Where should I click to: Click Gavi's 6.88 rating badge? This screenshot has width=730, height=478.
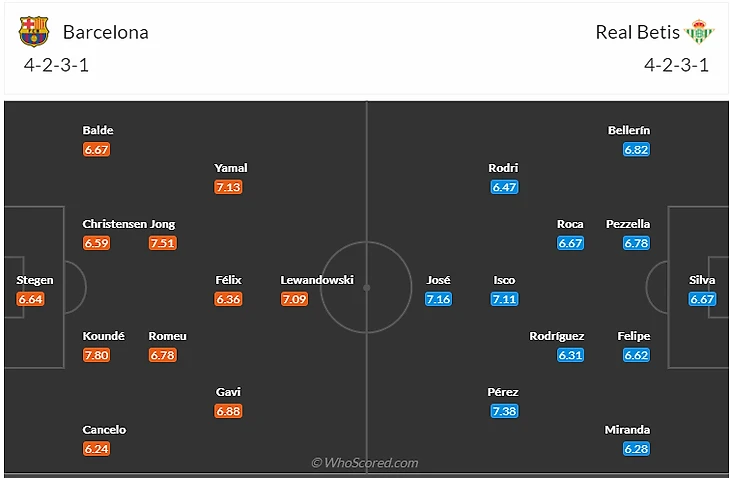228,411
